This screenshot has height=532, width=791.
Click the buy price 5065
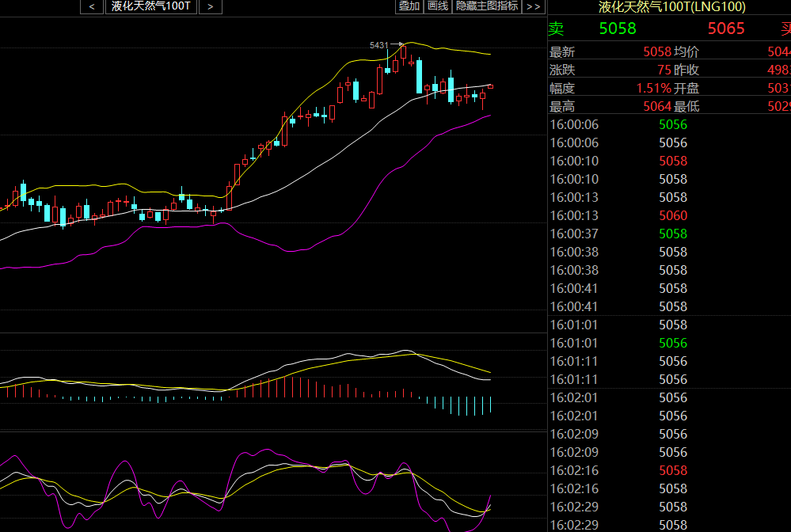pyautogui.click(x=726, y=28)
